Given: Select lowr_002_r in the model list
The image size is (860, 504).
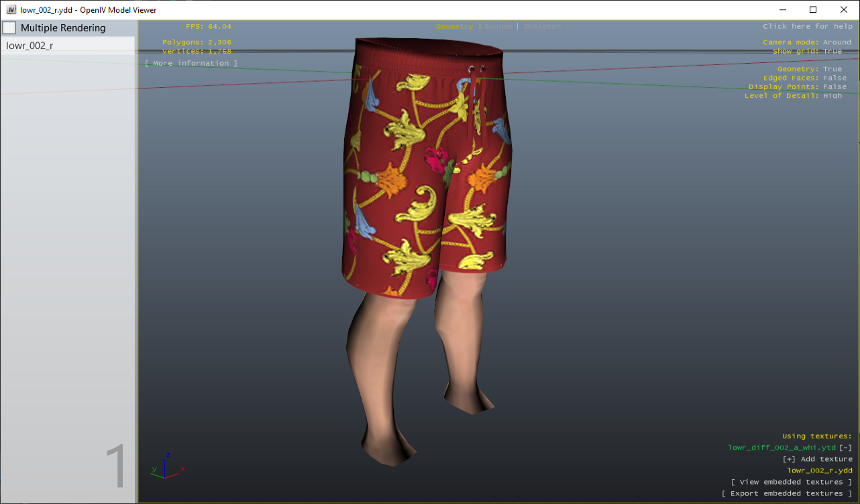Looking at the screenshot, I should 30,45.
